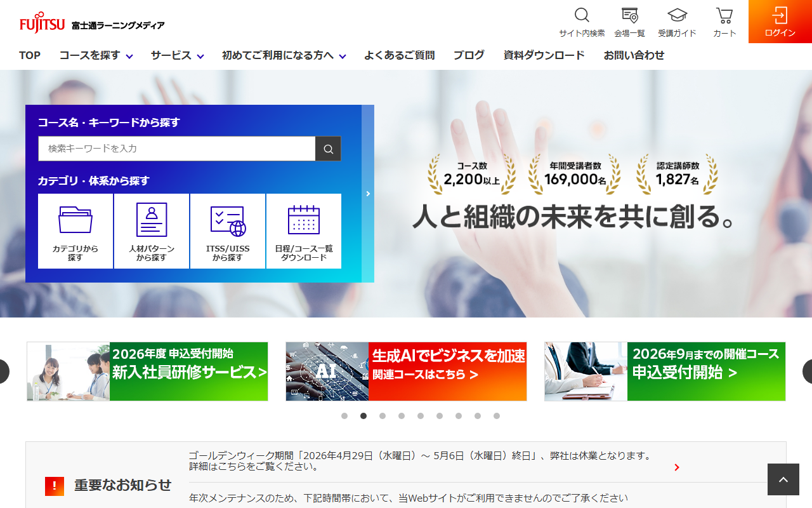The height and width of the screenshot is (508, 812).
Task: Select the カテゴリから探す folder tile
Action: click(75, 231)
